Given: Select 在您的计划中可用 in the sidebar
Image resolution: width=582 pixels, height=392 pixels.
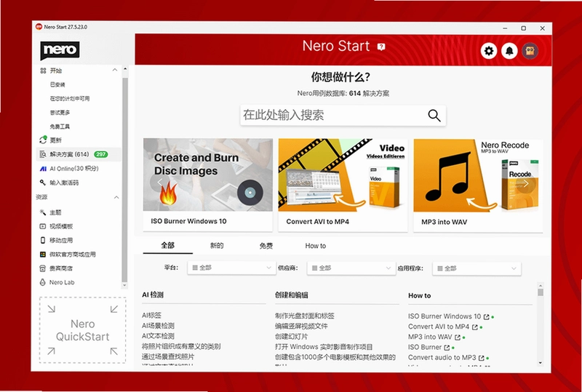Looking at the screenshot, I should click(70, 98).
